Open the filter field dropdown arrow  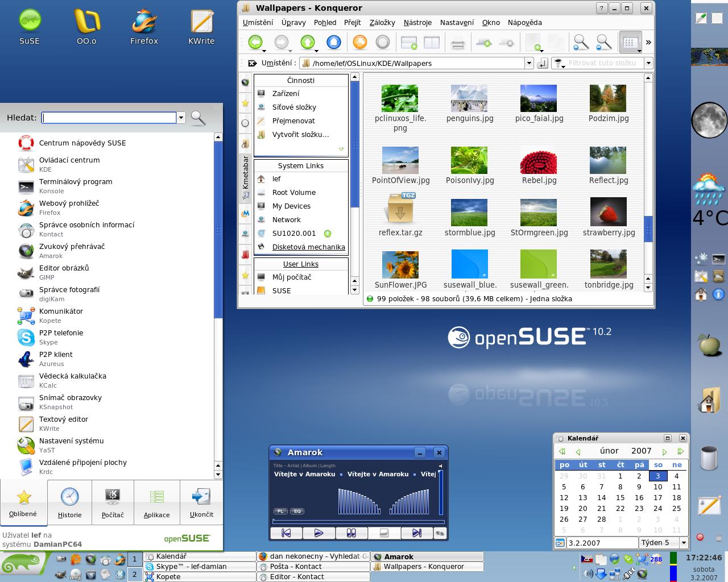click(x=648, y=63)
